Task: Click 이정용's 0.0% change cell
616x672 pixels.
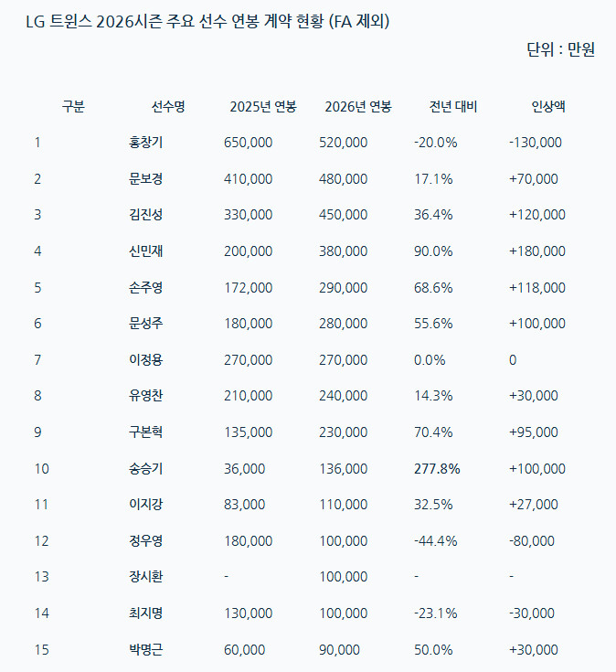Action: pyautogui.click(x=430, y=359)
